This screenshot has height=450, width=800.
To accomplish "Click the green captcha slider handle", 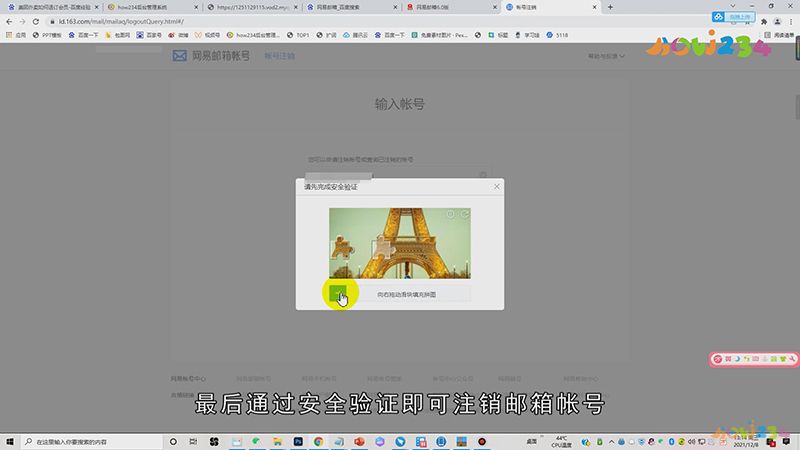I will 338,294.
